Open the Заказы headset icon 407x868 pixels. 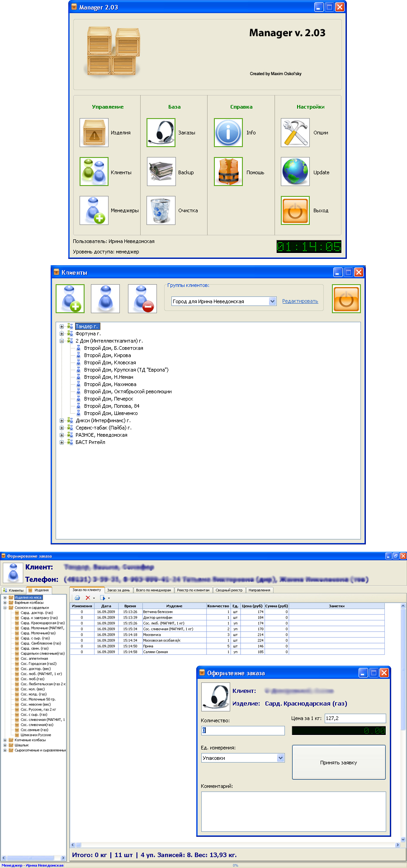point(161,133)
